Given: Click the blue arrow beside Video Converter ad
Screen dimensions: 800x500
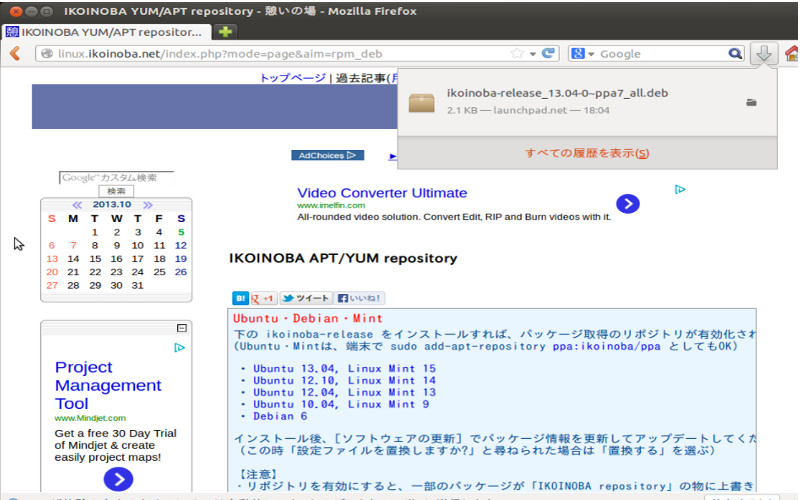Looking at the screenshot, I should 628,204.
